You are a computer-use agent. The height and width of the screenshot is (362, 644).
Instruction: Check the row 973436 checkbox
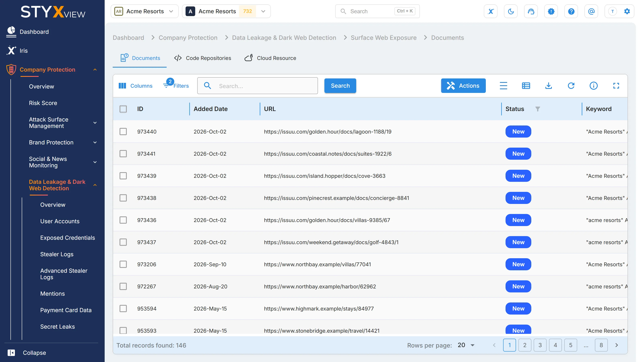pyautogui.click(x=123, y=220)
